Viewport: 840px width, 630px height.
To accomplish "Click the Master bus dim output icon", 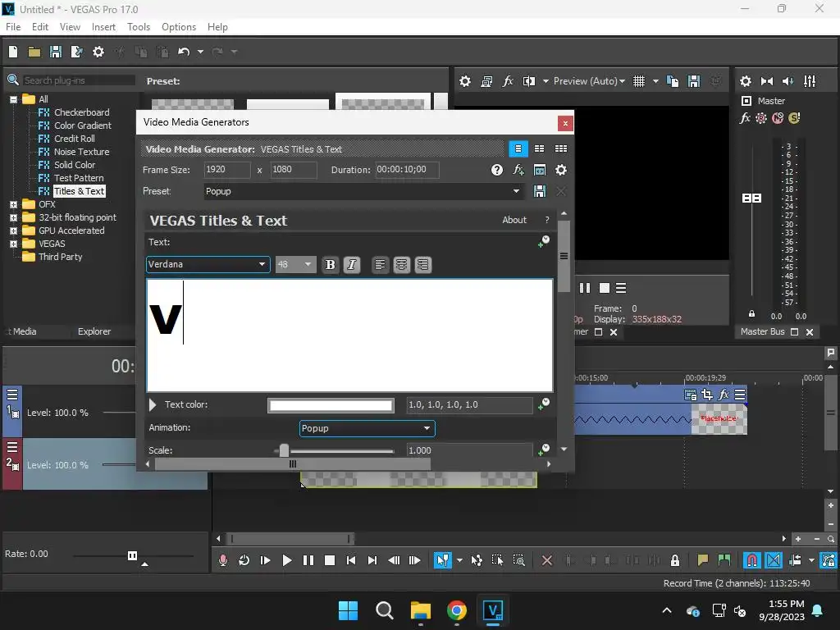I will point(787,81).
